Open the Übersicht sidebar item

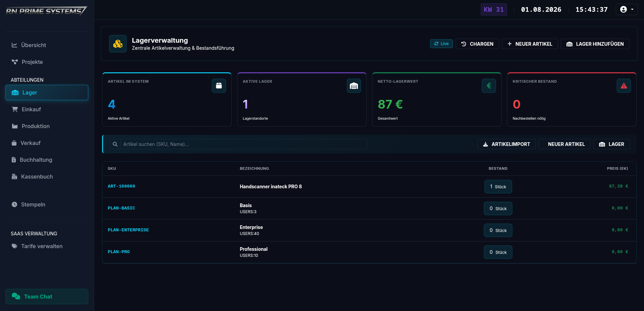click(x=47, y=45)
